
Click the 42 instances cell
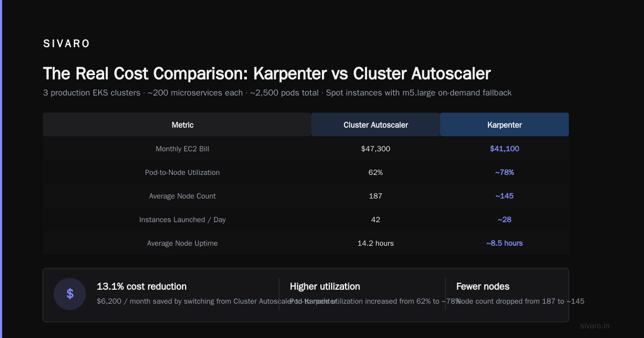(x=376, y=219)
